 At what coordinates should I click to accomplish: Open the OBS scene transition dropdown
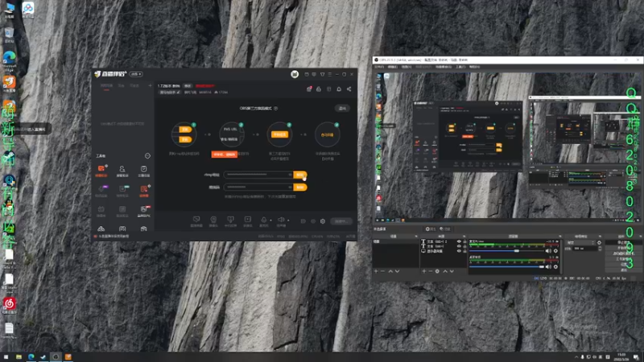click(580, 243)
